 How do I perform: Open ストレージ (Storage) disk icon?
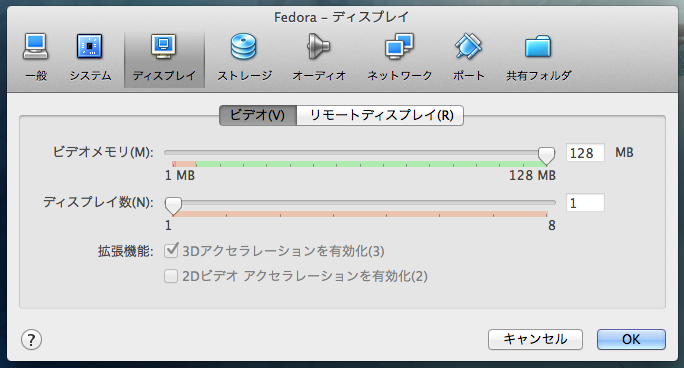[244, 47]
